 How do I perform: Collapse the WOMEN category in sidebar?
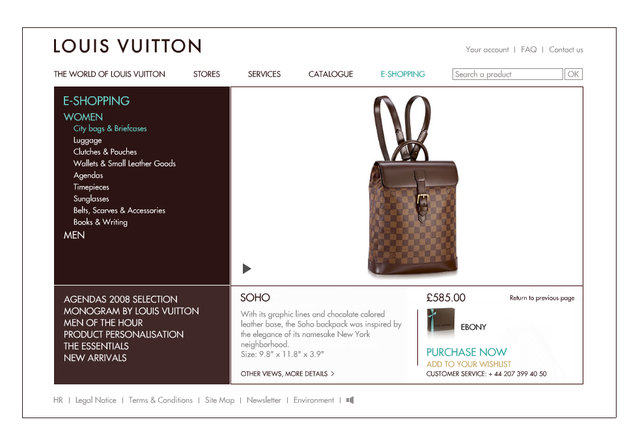[x=83, y=117]
